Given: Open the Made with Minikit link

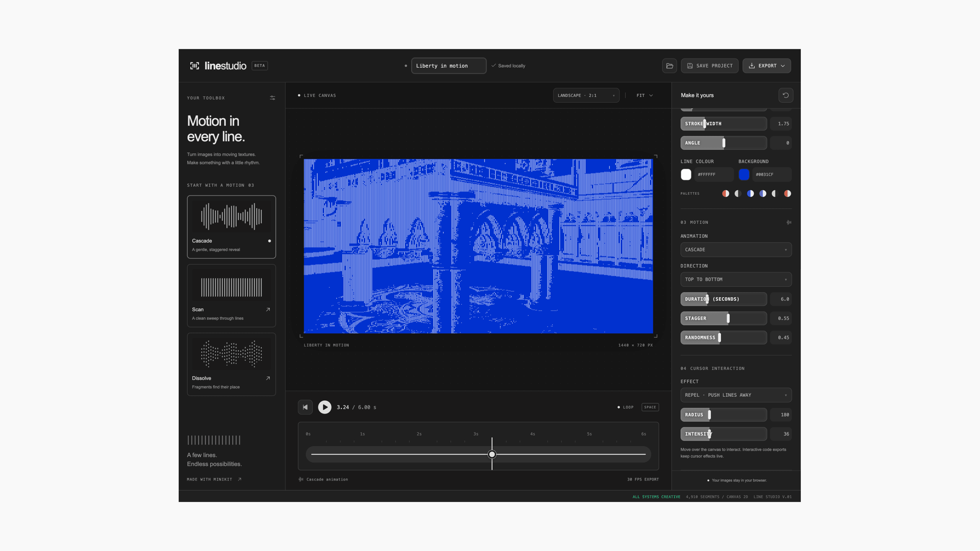Looking at the screenshot, I should (x=214, y=479).
